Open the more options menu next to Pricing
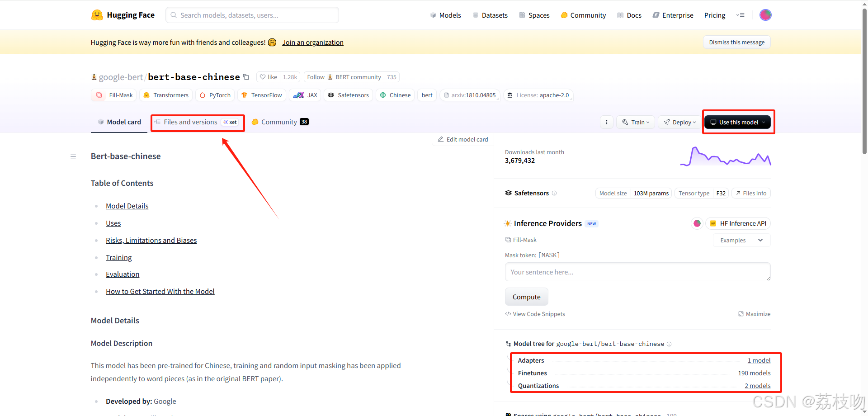This screenshot has width=868, height=416. [740, 15]
